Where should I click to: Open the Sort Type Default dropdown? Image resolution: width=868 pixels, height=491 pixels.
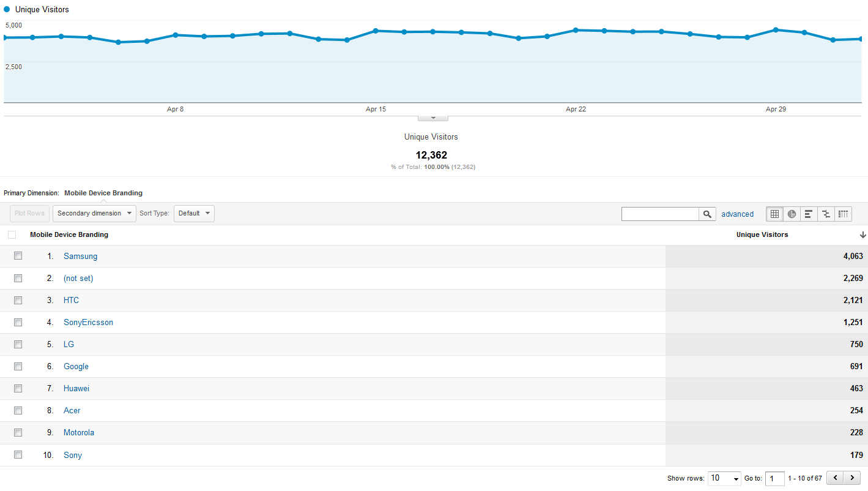click(x=194, y=214)
